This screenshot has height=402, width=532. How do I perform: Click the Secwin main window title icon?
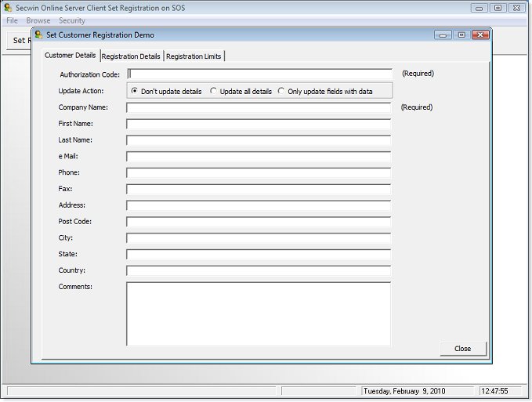coord(8,8)
